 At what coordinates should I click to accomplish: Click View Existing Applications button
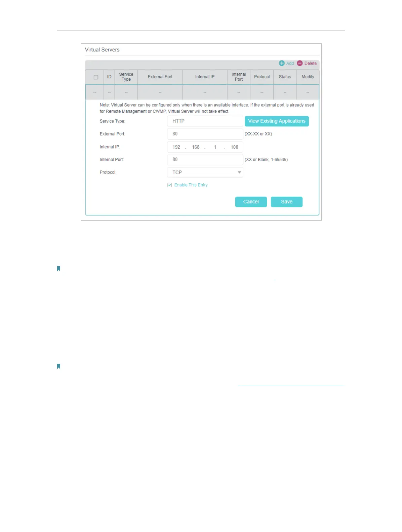(x=277, y=121)
